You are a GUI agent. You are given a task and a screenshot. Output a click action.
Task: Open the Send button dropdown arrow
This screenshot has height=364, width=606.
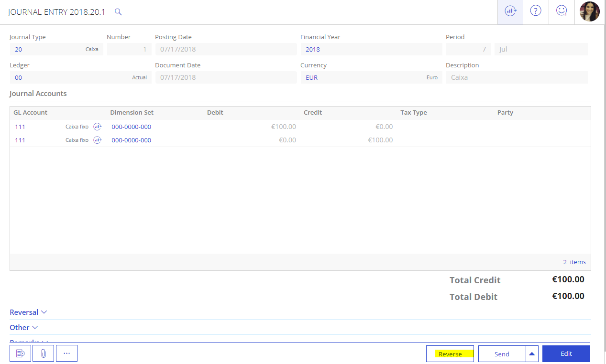point(532,354)
